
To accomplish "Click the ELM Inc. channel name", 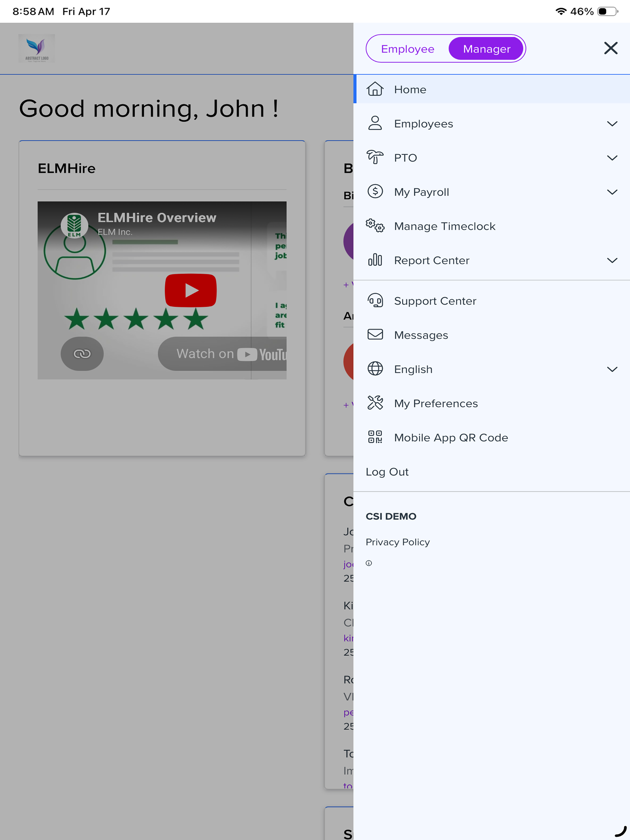I will [115, 232].
